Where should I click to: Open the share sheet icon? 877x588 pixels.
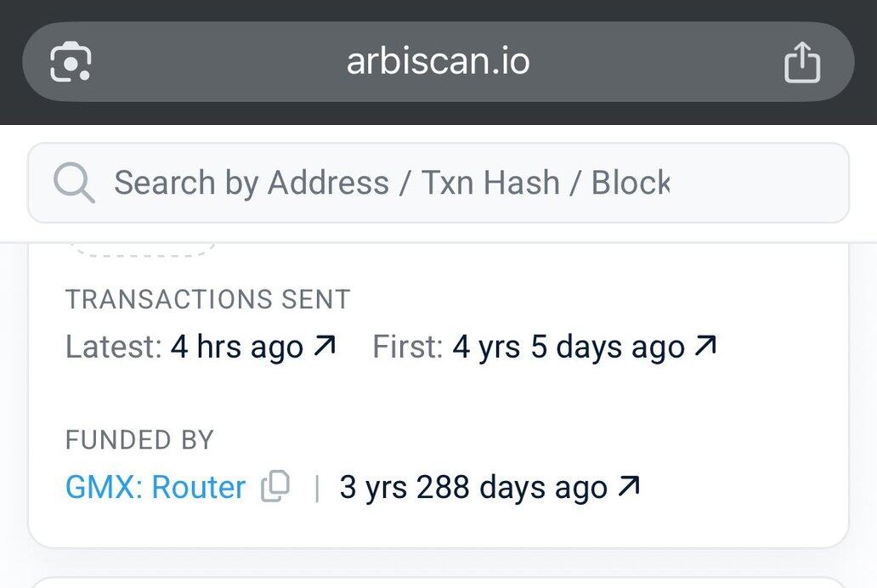802,62
